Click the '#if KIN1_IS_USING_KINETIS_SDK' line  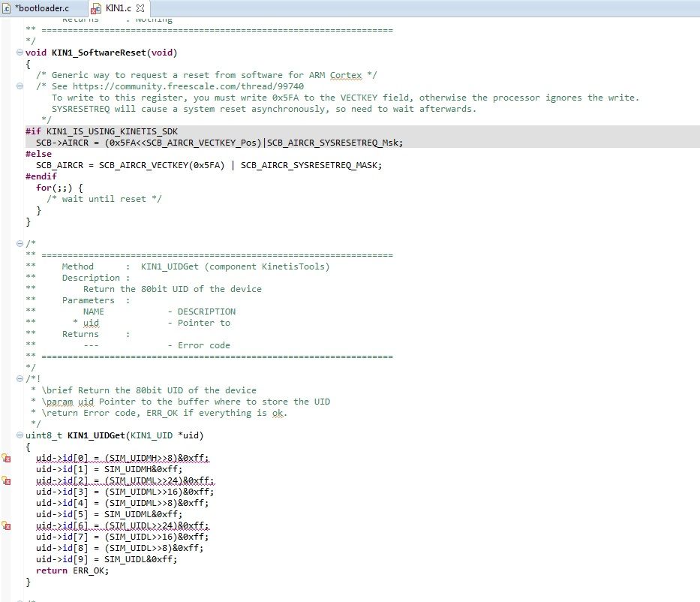pyautogui.click(x=101, y=131)
